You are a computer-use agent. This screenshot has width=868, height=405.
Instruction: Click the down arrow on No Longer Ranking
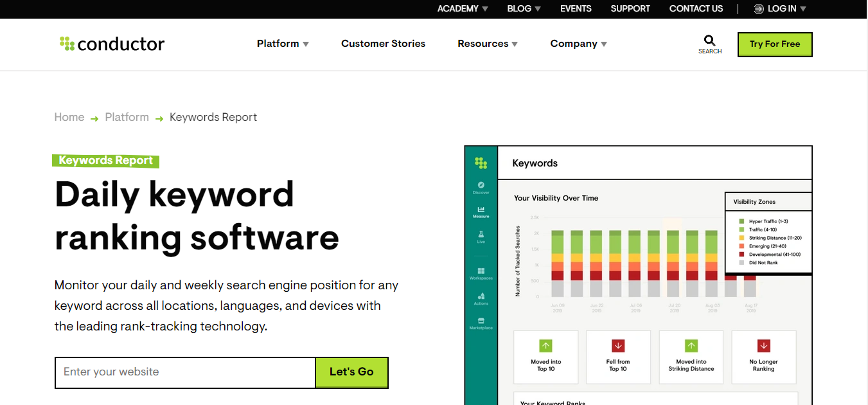pyautogui.click(x=764, y=346)
